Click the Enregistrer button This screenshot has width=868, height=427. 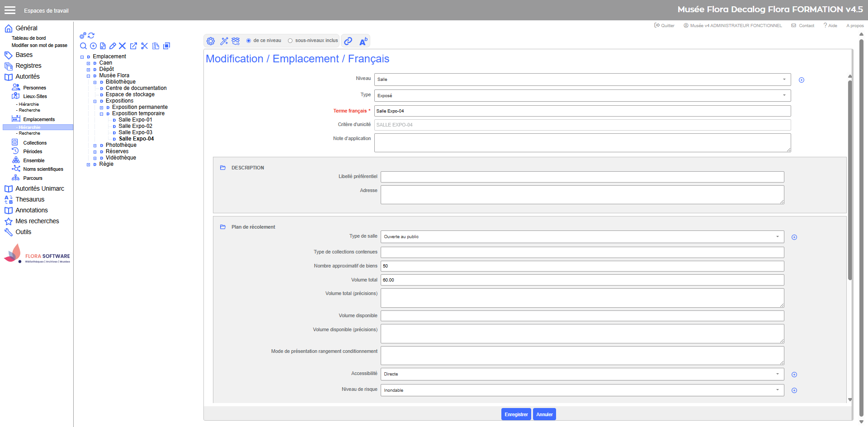(x=516, y=414)
